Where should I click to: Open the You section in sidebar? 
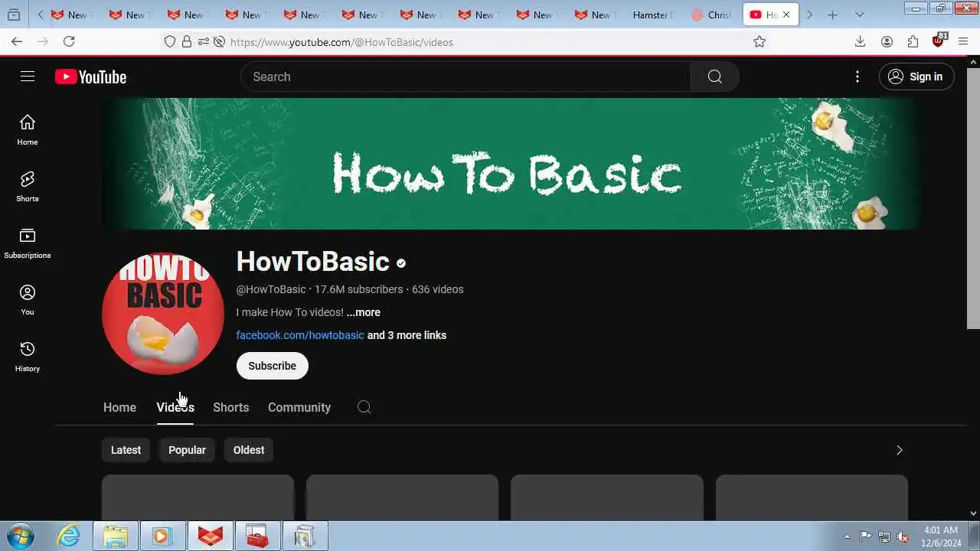(x=28, y=300)
